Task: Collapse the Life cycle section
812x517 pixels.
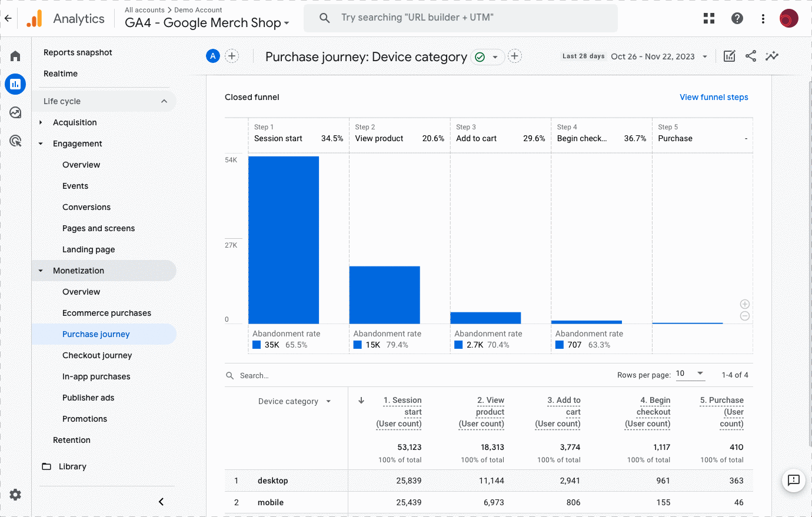Action: click(x=164, y=101)
